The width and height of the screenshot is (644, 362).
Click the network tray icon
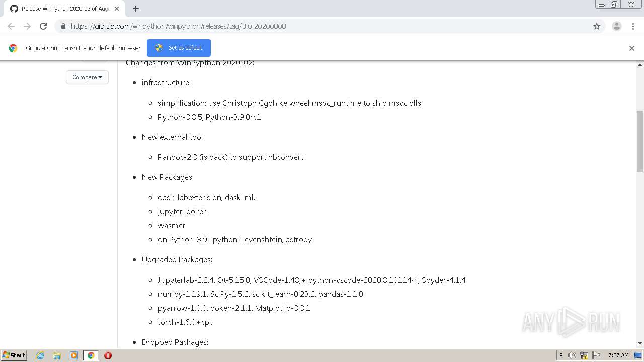(584, 355)
